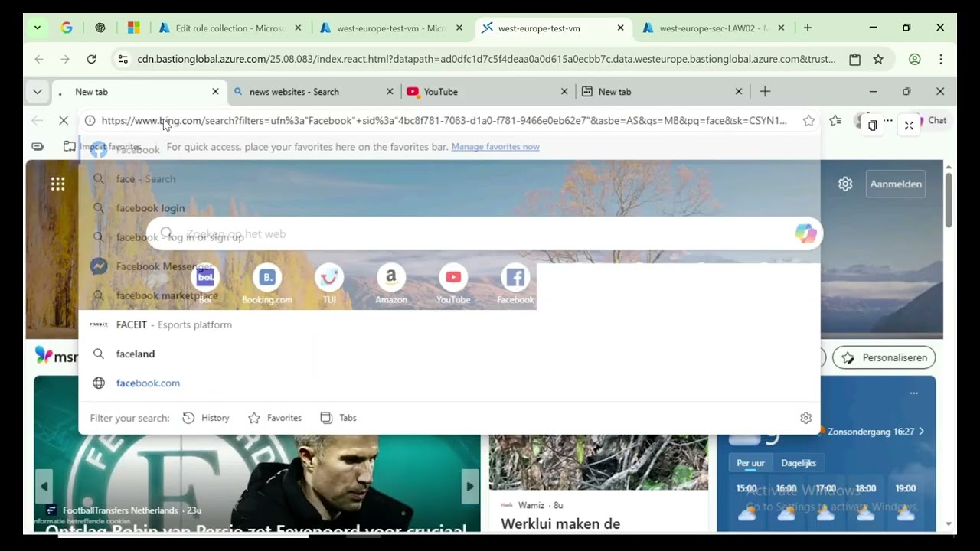Open the TUI quick link
Image resolution: width=980 pixels, height=551 pixels.
329,285
